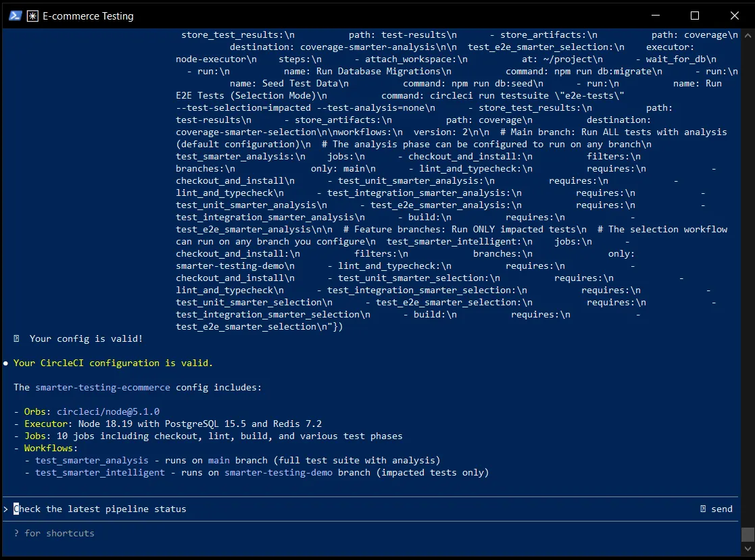Click the scrollbar down arrow
This screenshot has height=560, width=755.
(748, 549)
